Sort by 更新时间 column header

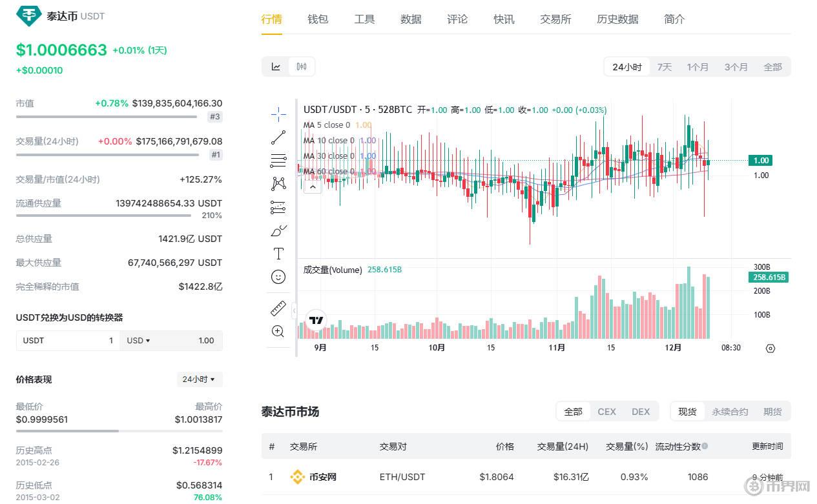(767, 446)
